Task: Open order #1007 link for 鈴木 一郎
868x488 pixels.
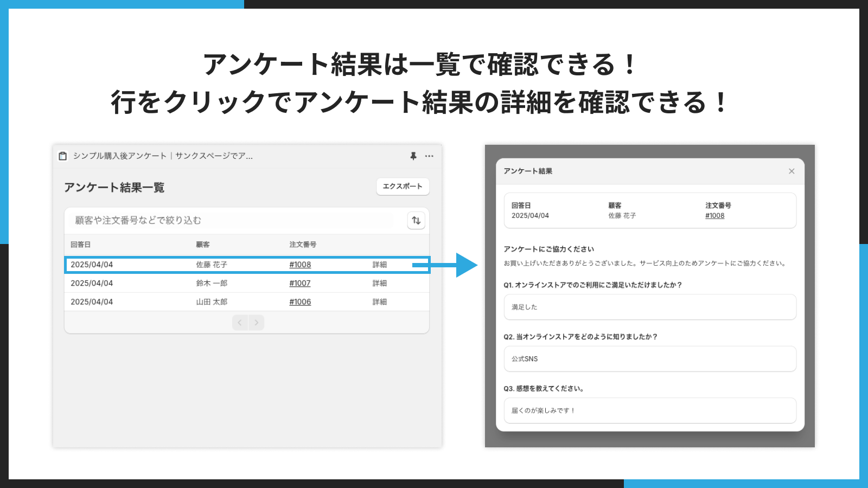Action: (x=299, y=282)
